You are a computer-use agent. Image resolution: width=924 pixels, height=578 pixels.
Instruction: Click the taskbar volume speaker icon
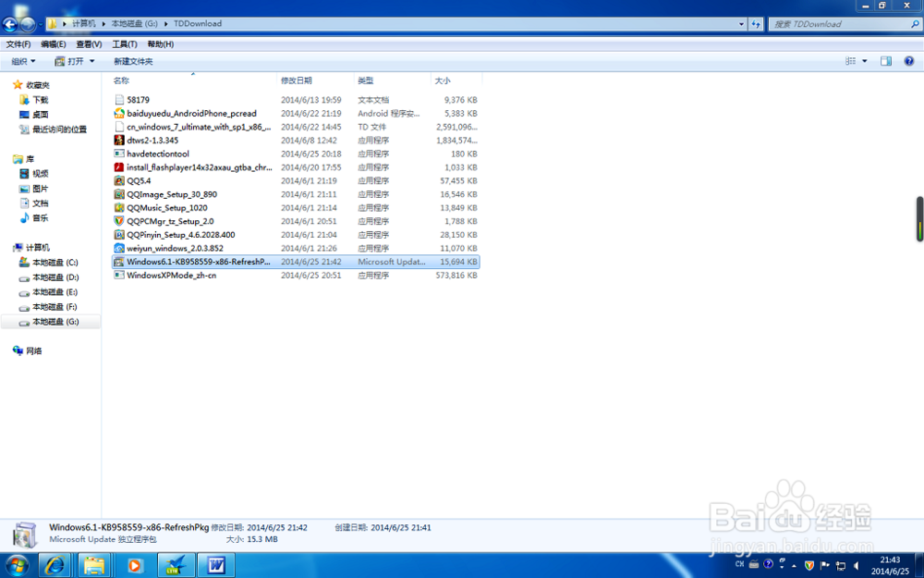click(x=857, y=566)
